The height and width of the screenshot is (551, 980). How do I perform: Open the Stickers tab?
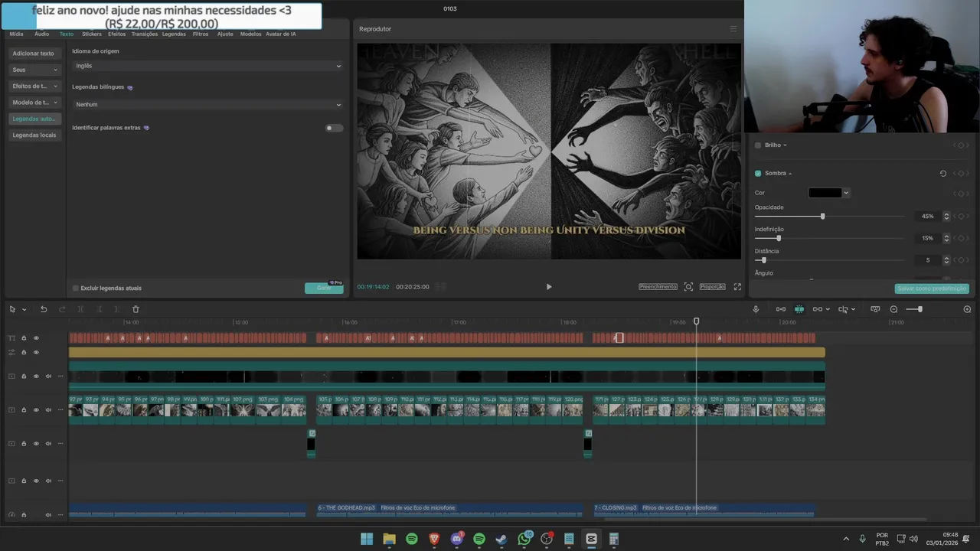(92, 34)
